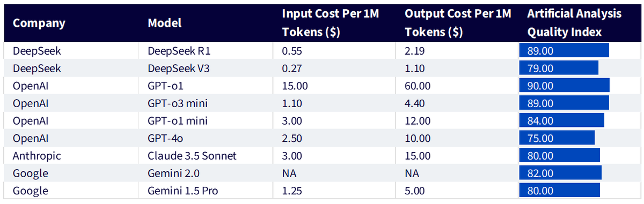Click the 79.00 quality index bar
Viewport: 644px width, 204px height.
tap(559, 68)
